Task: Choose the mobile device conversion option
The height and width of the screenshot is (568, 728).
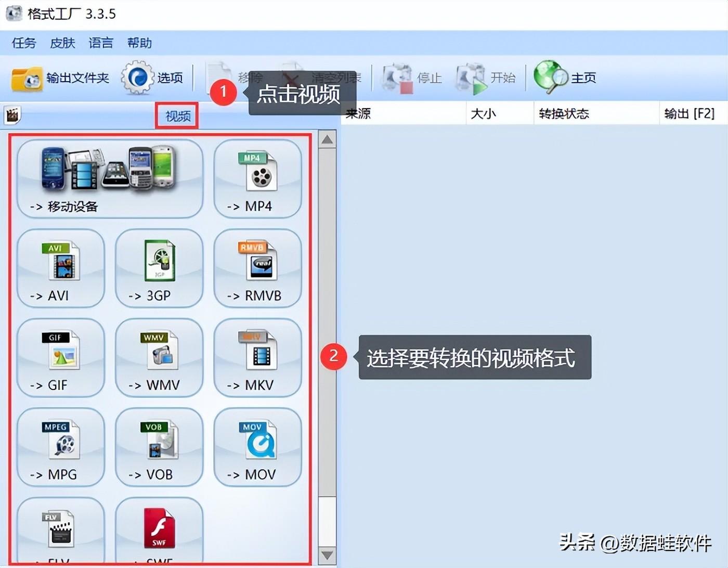Action: coord(110,178)
